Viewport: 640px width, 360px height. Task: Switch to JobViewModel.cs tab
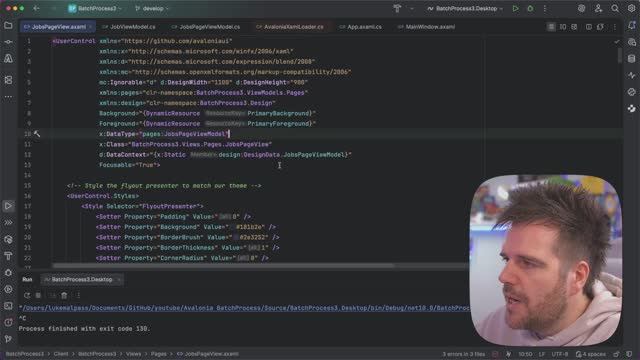[129, 27]
